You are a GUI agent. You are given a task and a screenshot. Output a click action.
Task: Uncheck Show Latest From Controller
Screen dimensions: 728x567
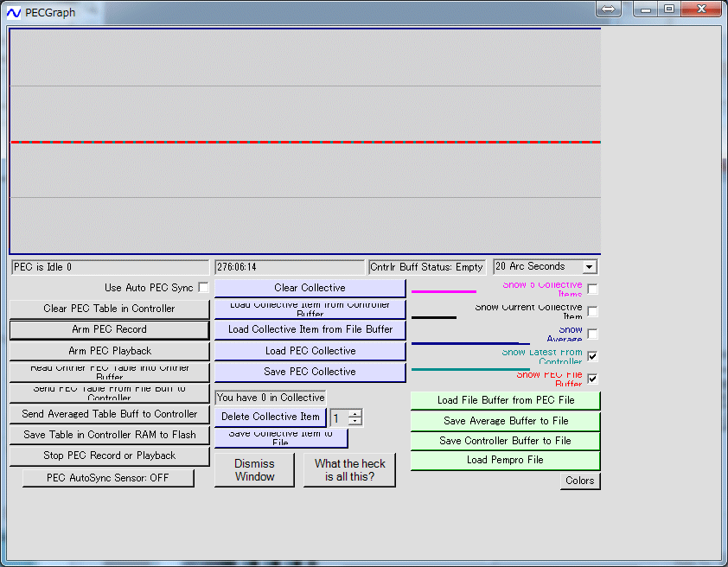(x=592, y=356)
